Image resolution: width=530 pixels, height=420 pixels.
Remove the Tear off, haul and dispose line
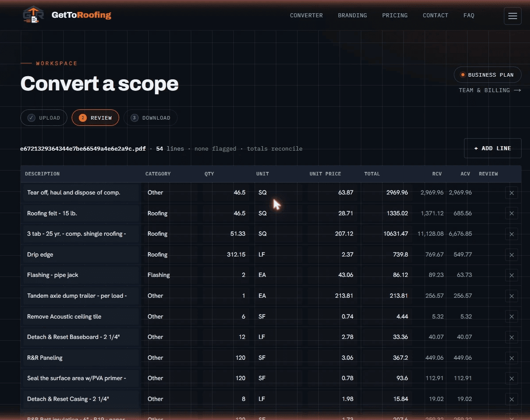coord(511,193)
